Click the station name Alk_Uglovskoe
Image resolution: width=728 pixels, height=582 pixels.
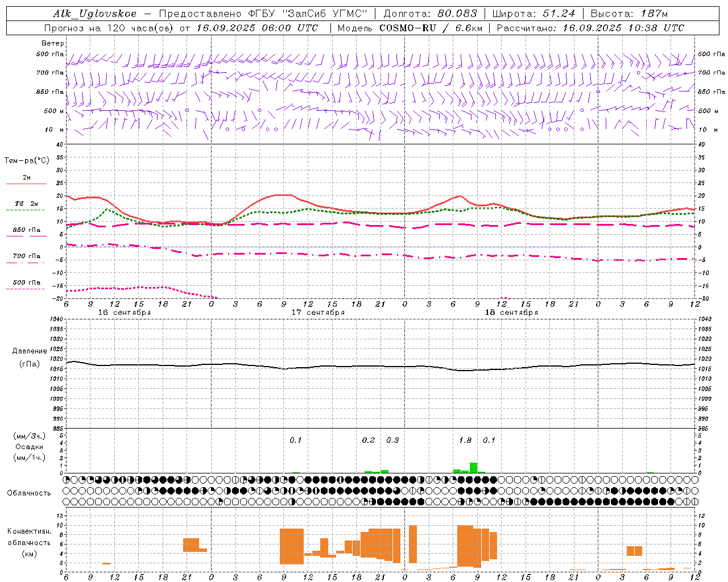(95, 14)
